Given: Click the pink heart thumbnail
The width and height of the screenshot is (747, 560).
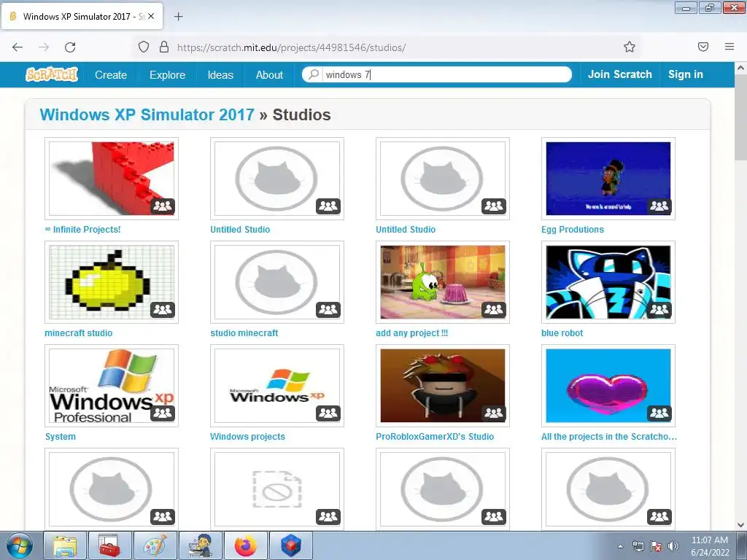Looking at the screenshot, I should [x=608, y=386].
